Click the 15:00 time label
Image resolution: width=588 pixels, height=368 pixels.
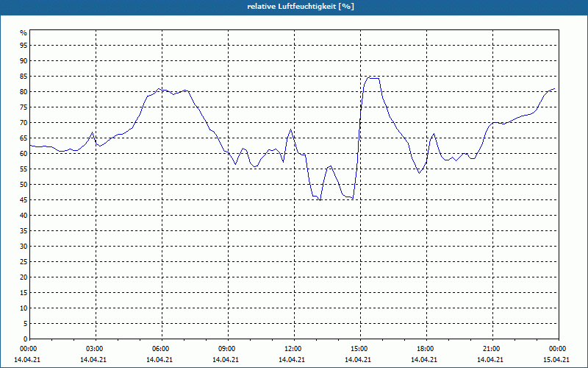coord(360,349)
